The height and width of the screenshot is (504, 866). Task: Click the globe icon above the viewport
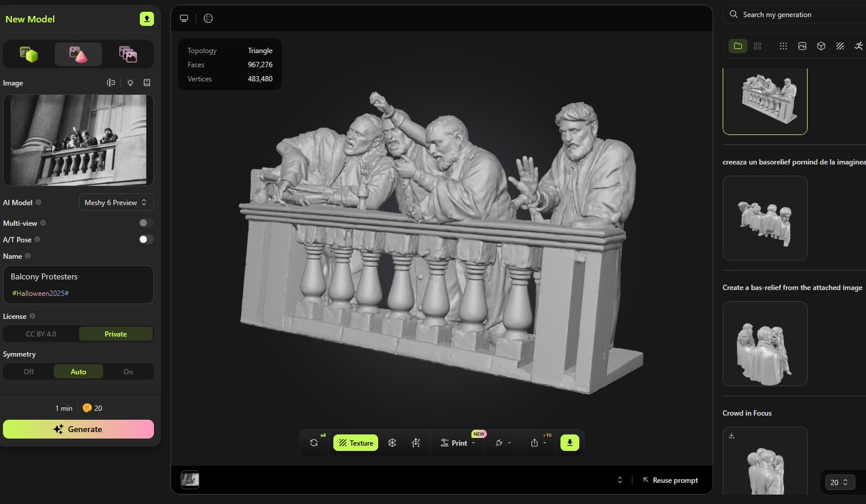(x=208, y=18)
